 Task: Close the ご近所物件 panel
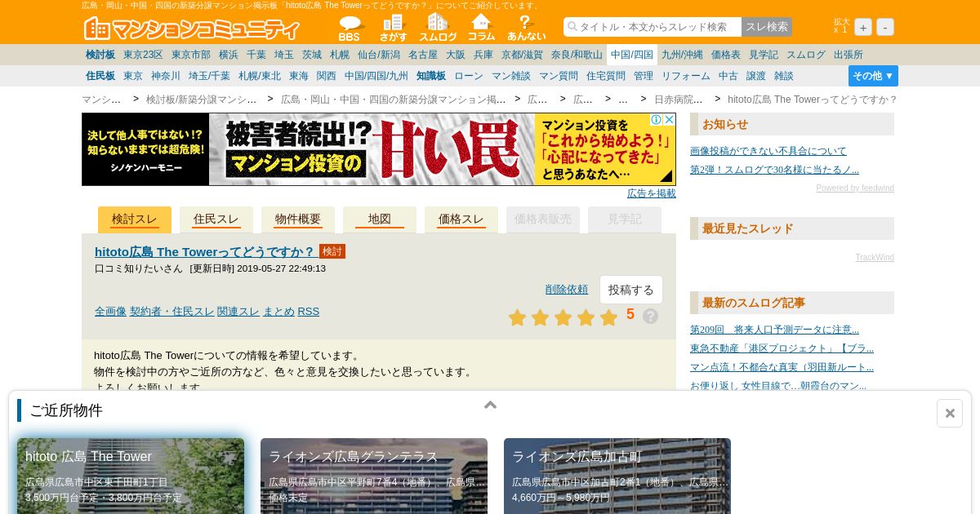click(950, 413)
